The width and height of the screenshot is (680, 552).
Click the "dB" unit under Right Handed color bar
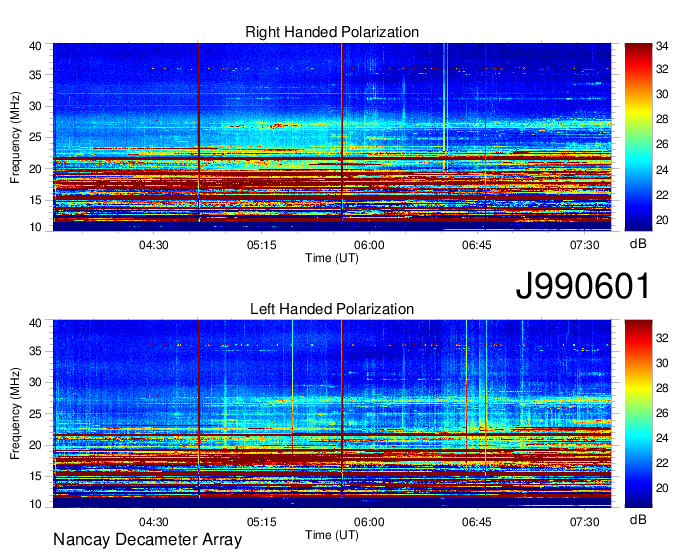638,244
